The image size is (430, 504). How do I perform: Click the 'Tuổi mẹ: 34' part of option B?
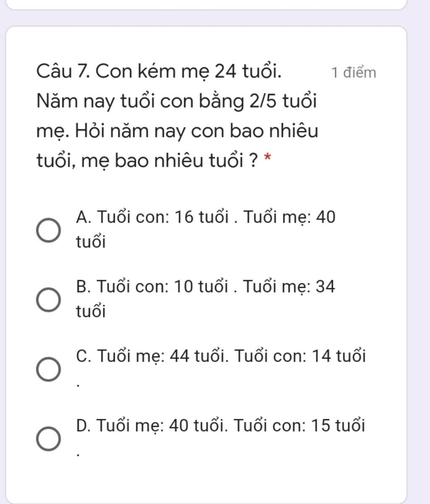click(289, 287)
